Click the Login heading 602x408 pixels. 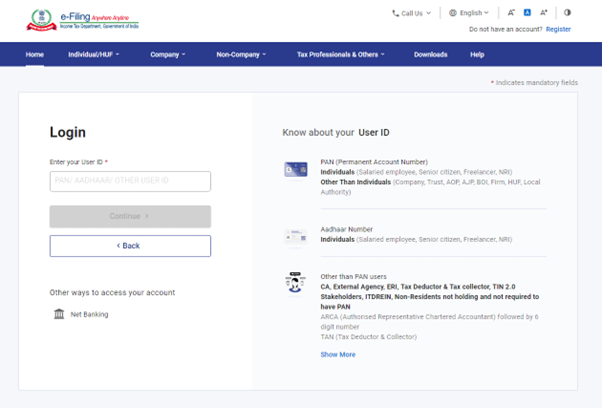[x=68, y=132]
